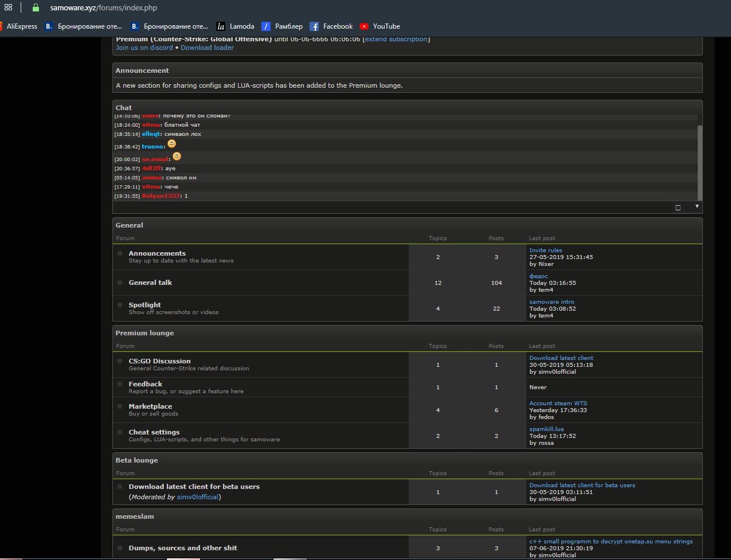
Task: Open the CS:GO Discussion forum
Action: pyautogui.click(x=159, y=361)
